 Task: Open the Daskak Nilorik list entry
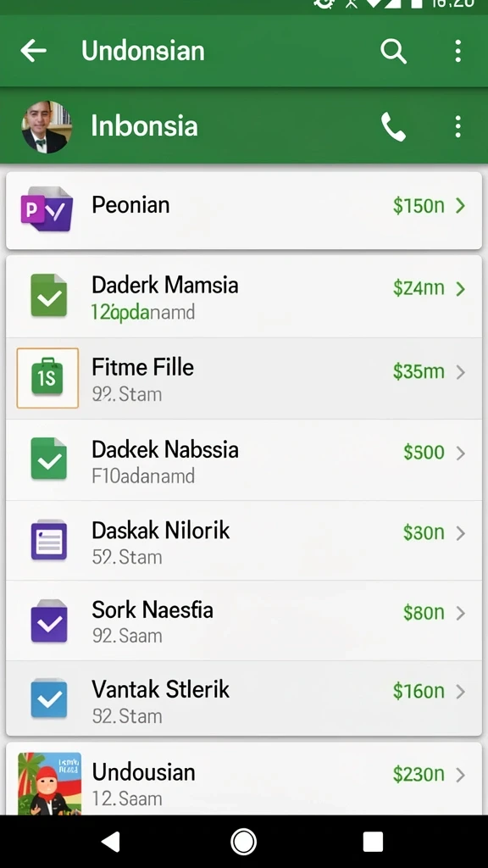point(244,541)
